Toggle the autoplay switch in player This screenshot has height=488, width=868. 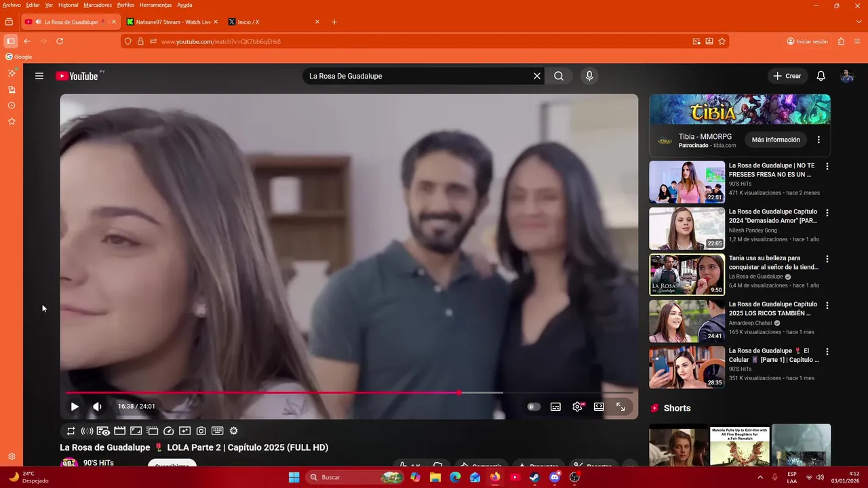(x=534, y=407)
